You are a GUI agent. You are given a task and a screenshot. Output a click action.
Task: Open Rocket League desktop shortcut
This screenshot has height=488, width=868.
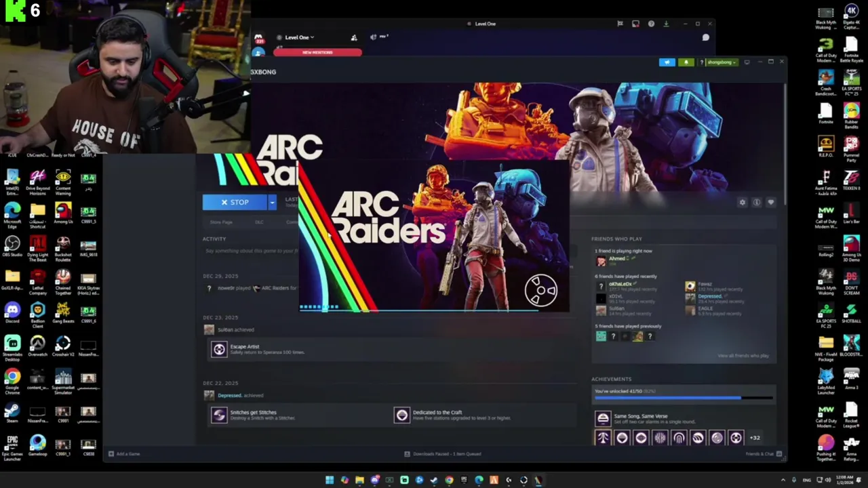851,414
